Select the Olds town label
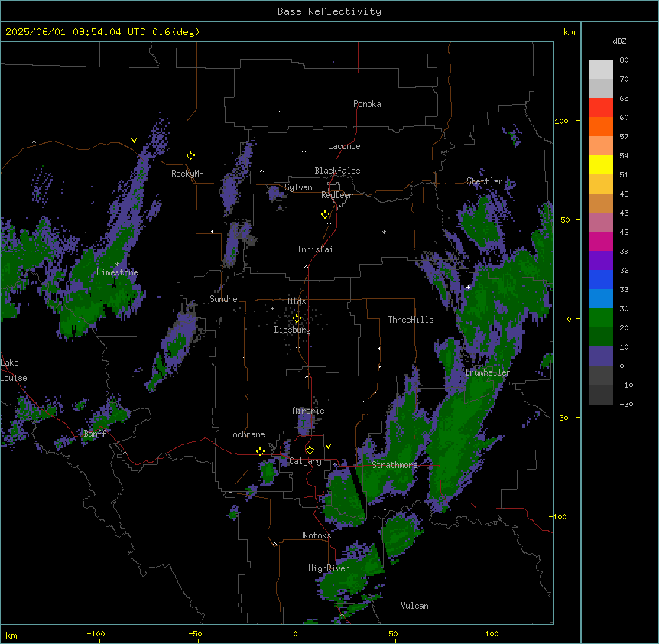This screenshot has height=644, width=659. [x=297, y=301]
